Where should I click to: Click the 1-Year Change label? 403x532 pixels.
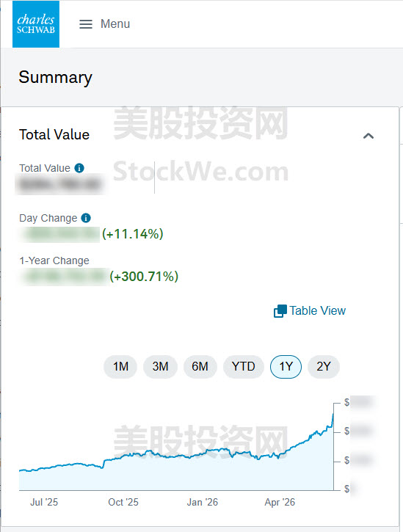point(54,260)
